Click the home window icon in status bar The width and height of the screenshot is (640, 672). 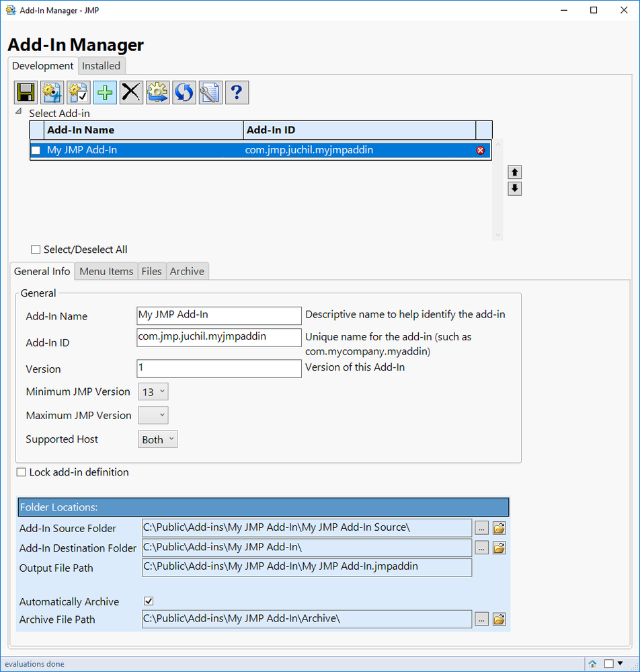point(592,664)
